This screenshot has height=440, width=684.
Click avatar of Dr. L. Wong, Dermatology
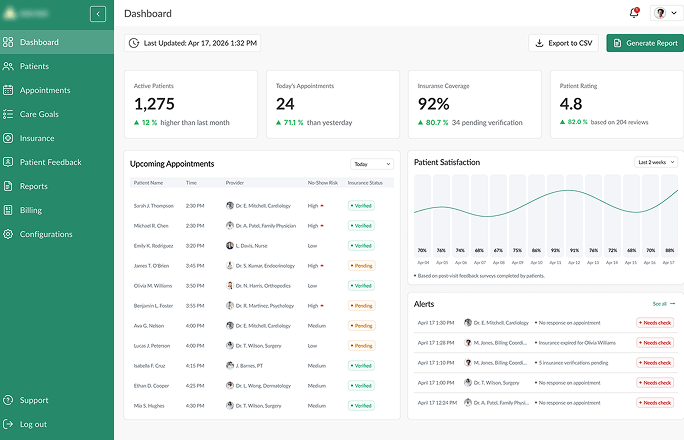pyautogui.click(x=230, y=385)
